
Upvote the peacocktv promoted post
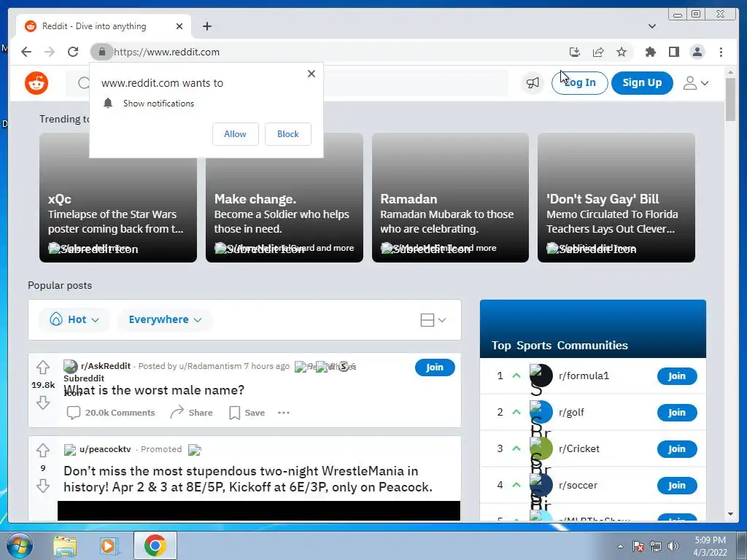43,450
